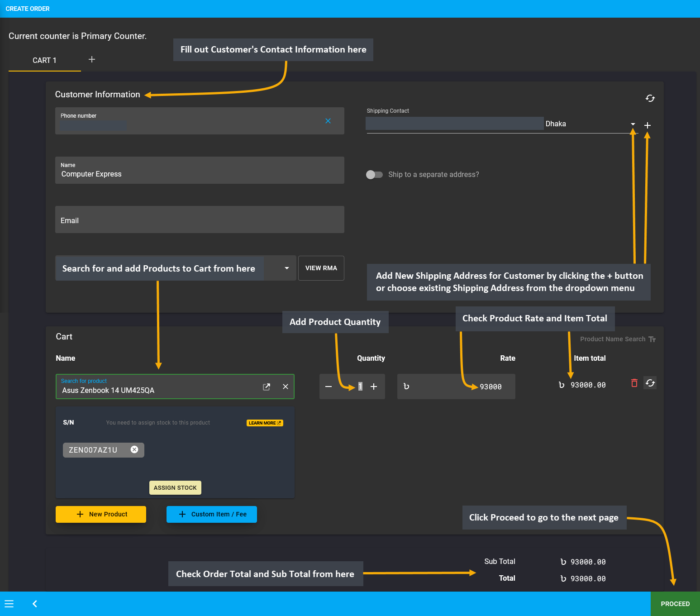Click the Email input field

coord(200,220)
